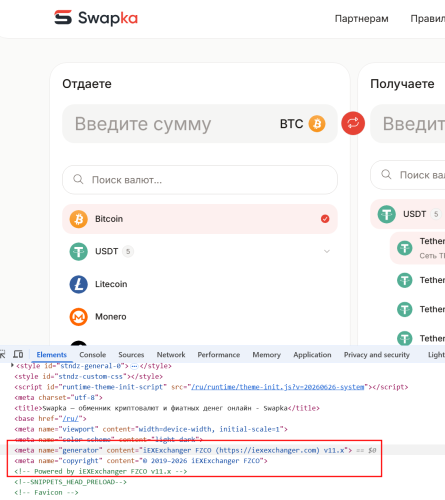Select the meta copyright line

coord(141,461)
